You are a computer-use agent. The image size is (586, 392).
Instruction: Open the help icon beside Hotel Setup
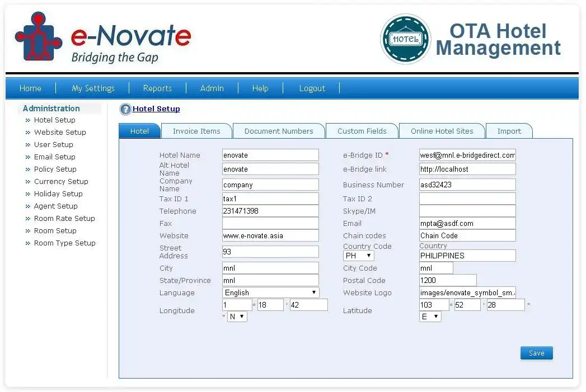coord(125,109)
